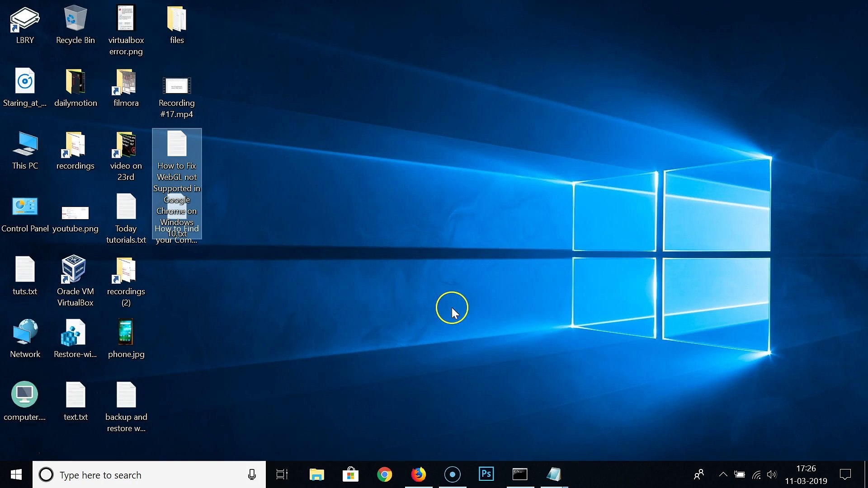Select the tuts.txt file

pos(25,276)
